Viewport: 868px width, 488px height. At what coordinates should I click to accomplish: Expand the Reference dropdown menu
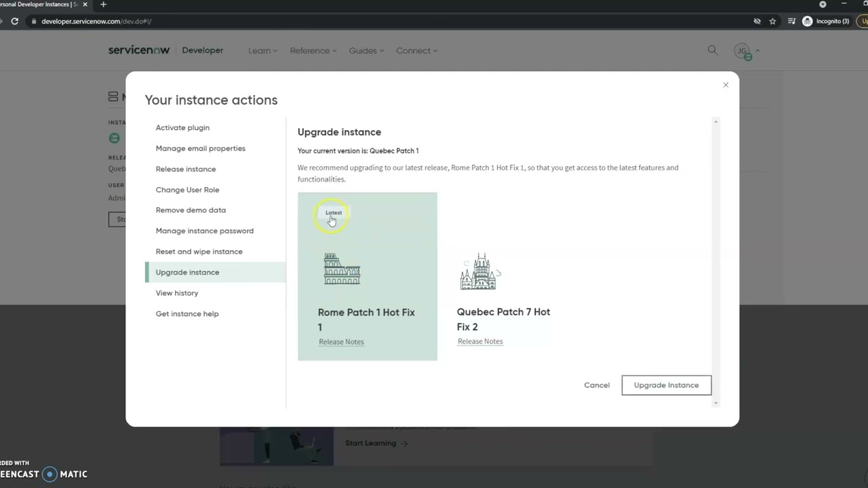click(313, 50)
